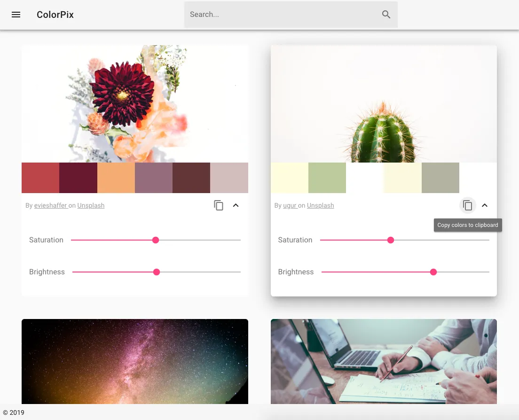Collapse the flower card settings chevron

coord(236,205)
